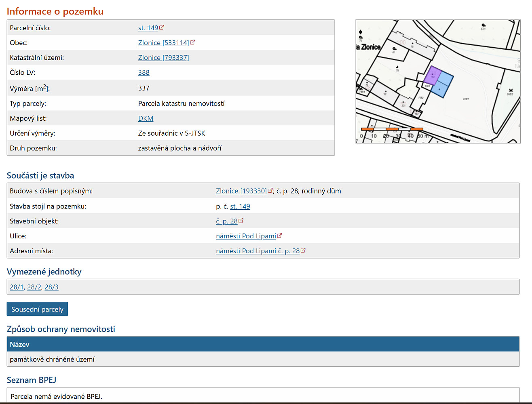
Task: Open unit 28/2 link
Action: (x=34, y=287)
